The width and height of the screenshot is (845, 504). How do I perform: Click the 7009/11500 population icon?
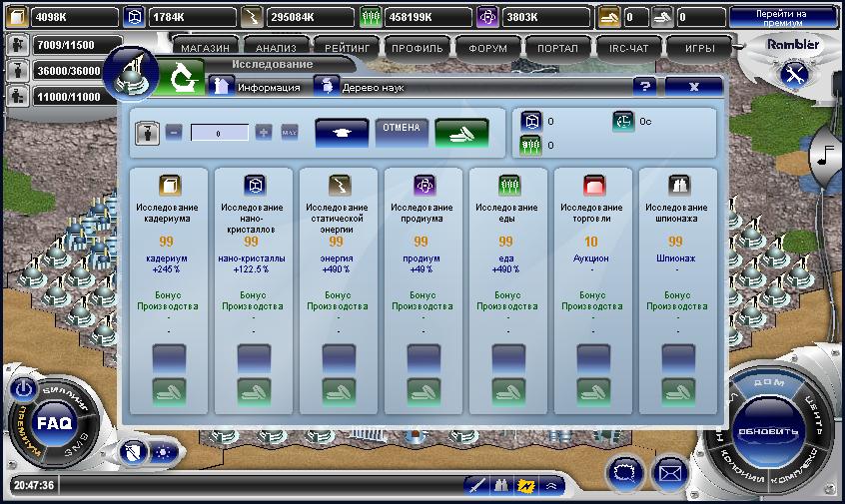[17, 45]
